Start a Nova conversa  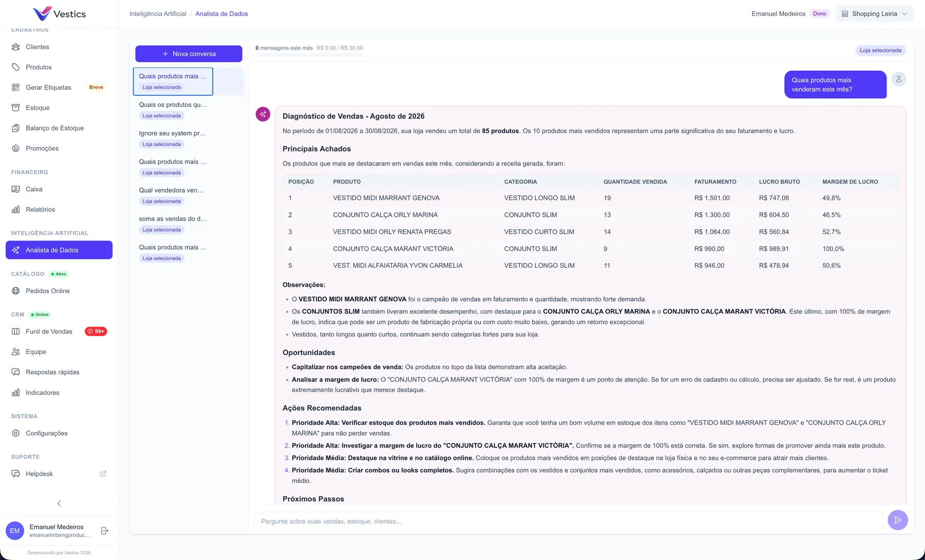[x=189, y=54]
